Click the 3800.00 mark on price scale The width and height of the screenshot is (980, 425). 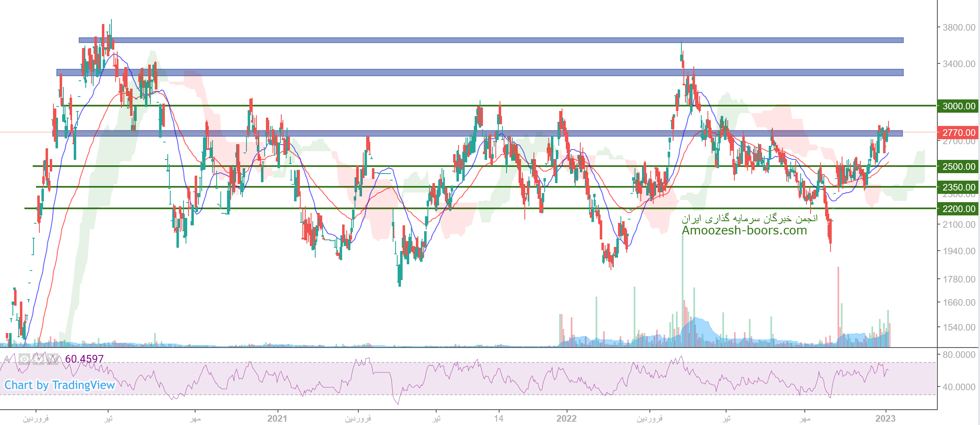958,28
